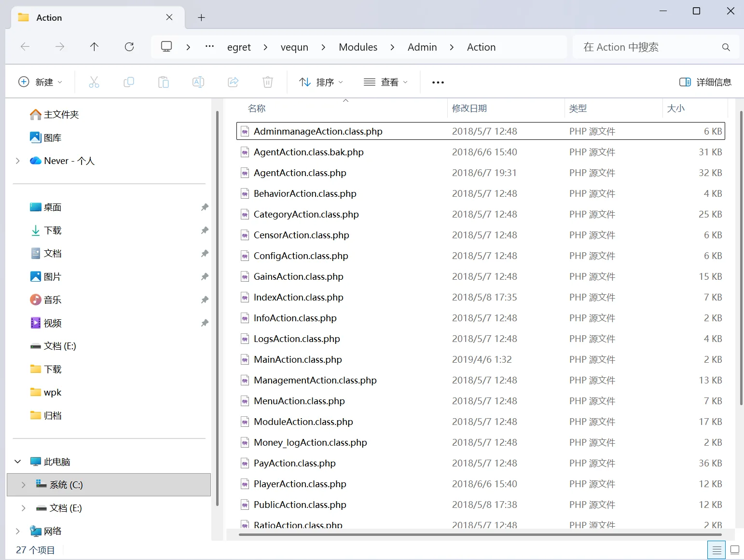Expand the 系统 (C:) drive node
Viewport: 744px width, 560px height.
pos(24,485)
